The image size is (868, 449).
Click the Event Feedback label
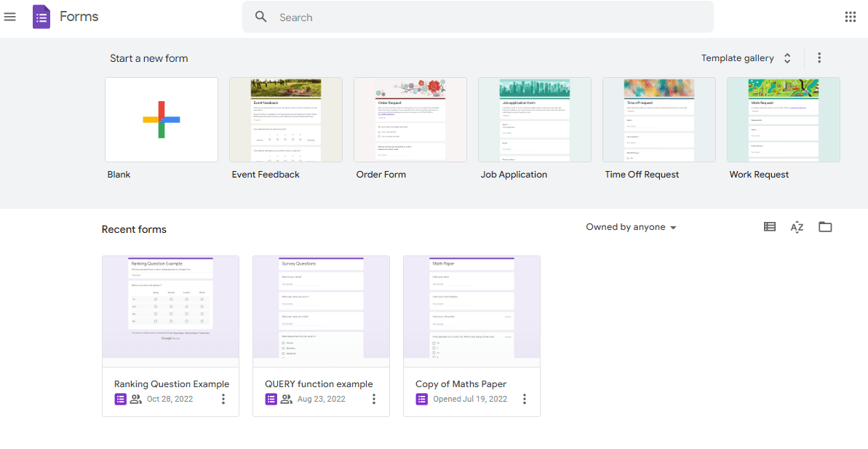266,175
